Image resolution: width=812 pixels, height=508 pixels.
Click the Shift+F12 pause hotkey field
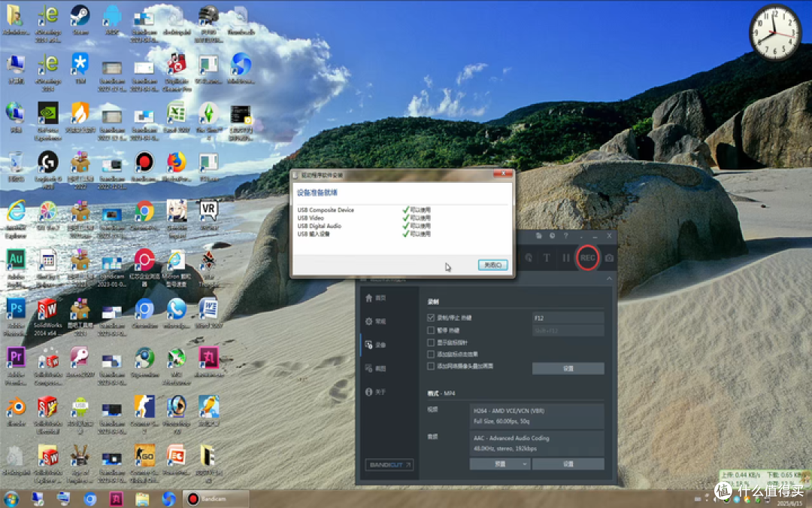coord(568,330)
